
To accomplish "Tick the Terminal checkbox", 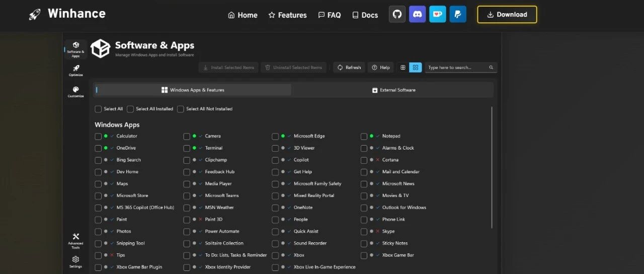I will pyautogui.click(x=187, y=149).
